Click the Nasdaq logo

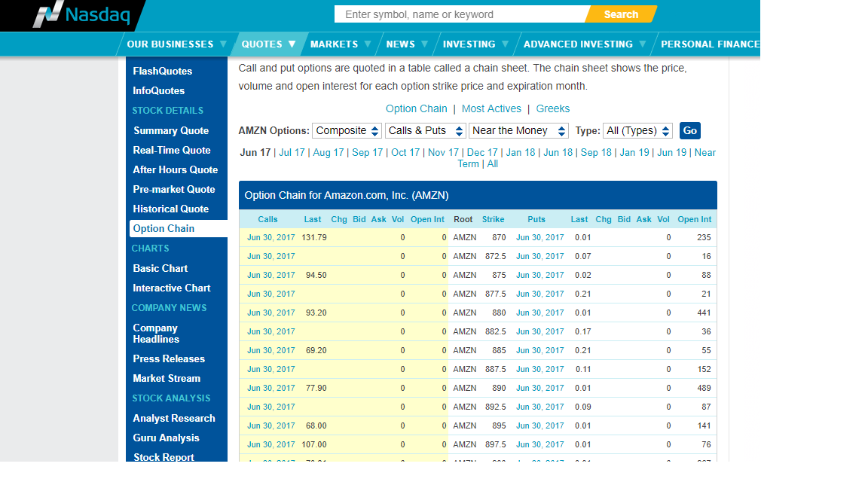pos(82,14)
